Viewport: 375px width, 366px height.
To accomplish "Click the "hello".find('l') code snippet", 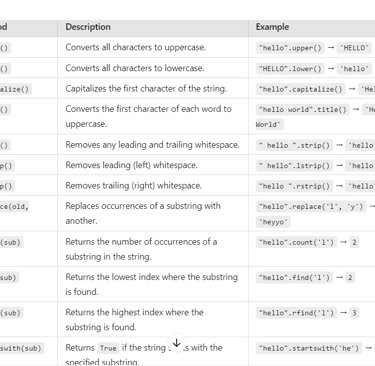I will click(x=294, y=278).
